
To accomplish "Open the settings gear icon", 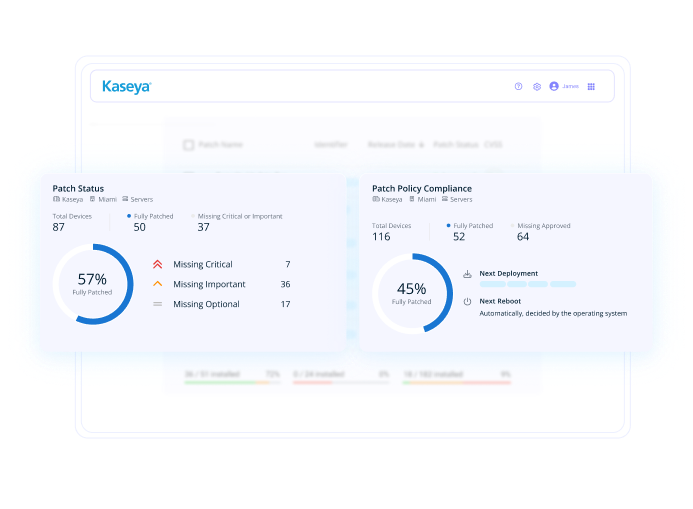I will point(537,87).
